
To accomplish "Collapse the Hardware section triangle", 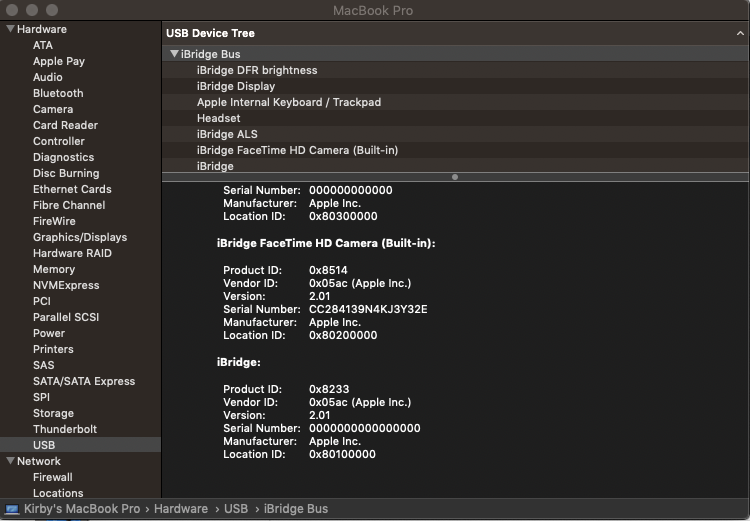I will 10,29.
